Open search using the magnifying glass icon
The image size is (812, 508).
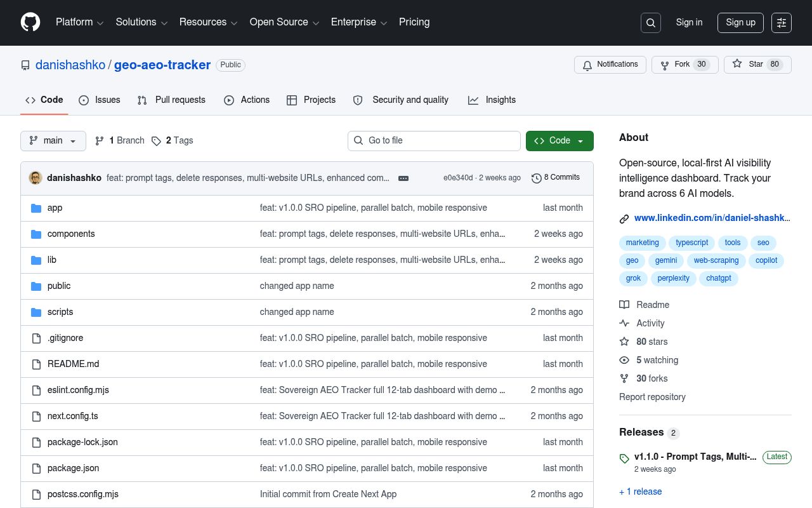point(651,22)
